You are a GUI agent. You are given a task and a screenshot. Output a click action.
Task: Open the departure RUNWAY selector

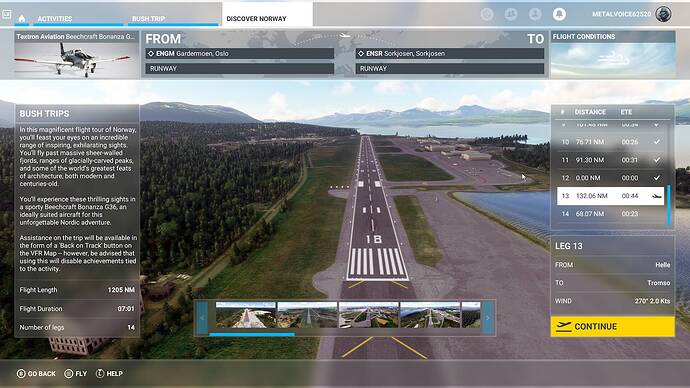point(239,69)
